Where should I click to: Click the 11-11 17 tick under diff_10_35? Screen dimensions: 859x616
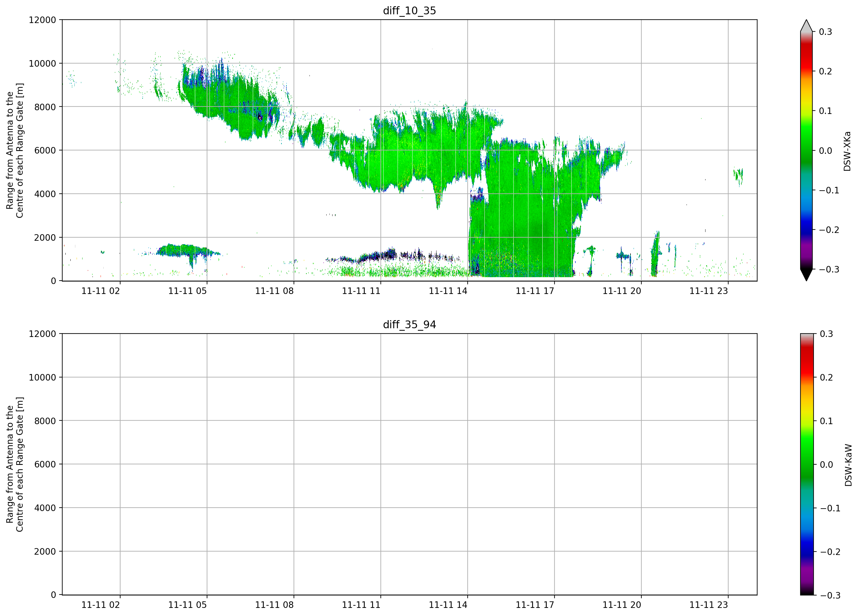pyautogui.click(x=535, y=291)
